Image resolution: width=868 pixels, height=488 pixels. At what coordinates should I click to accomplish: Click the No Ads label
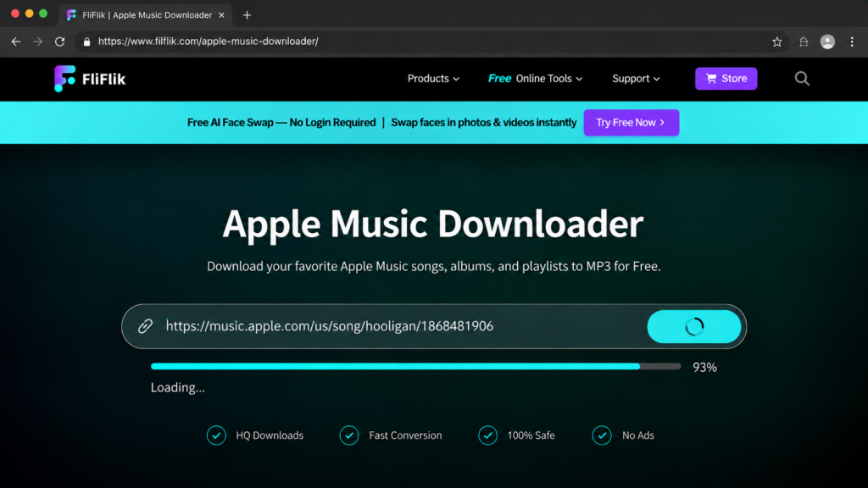[637, 435]
